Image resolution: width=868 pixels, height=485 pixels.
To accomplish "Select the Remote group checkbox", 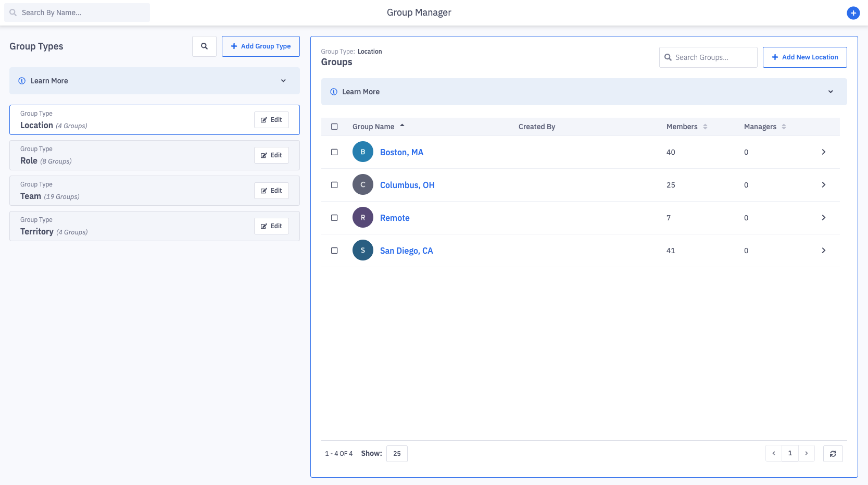I will [334, 218].
